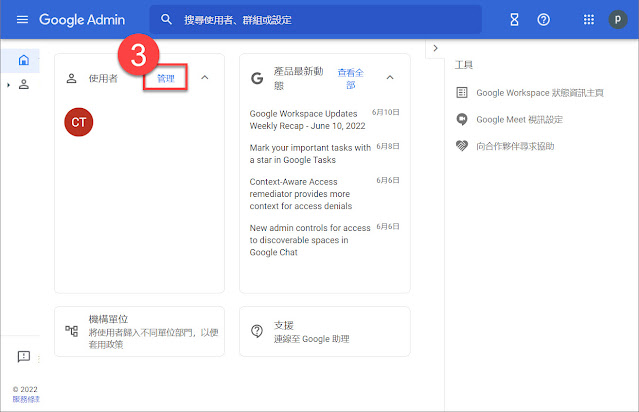Click the status dashboard list icon
Screen dimensions: 639x412
pos(462,93)
